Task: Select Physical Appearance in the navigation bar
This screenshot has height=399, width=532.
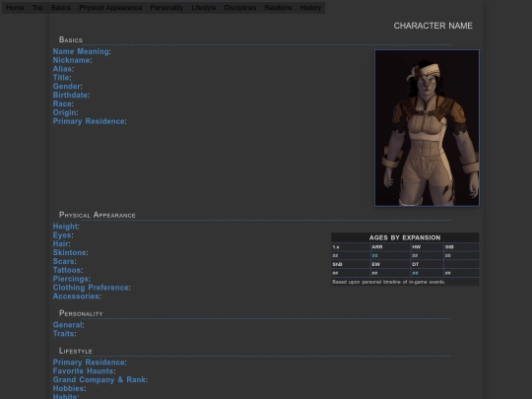Action: coord(110,8)
